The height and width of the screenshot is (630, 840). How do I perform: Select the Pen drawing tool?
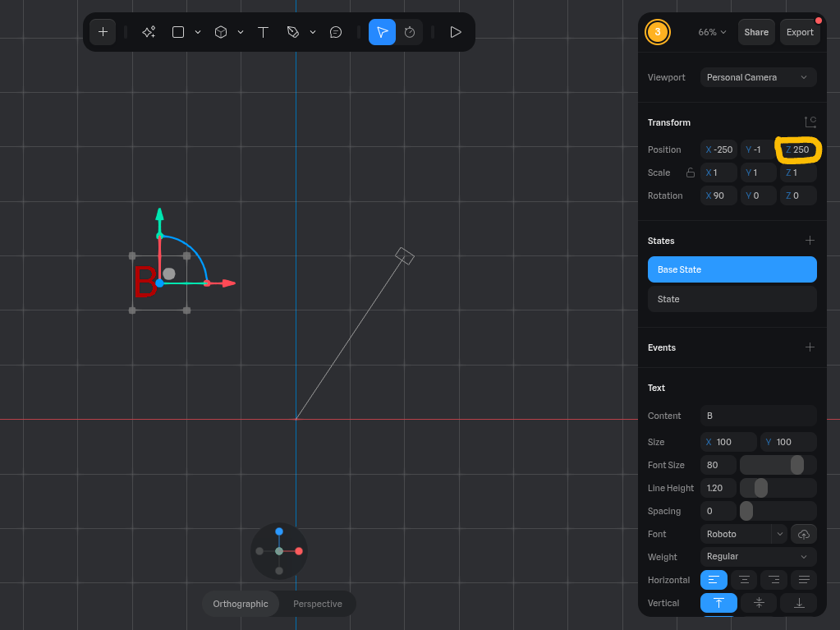click(292, 32)
